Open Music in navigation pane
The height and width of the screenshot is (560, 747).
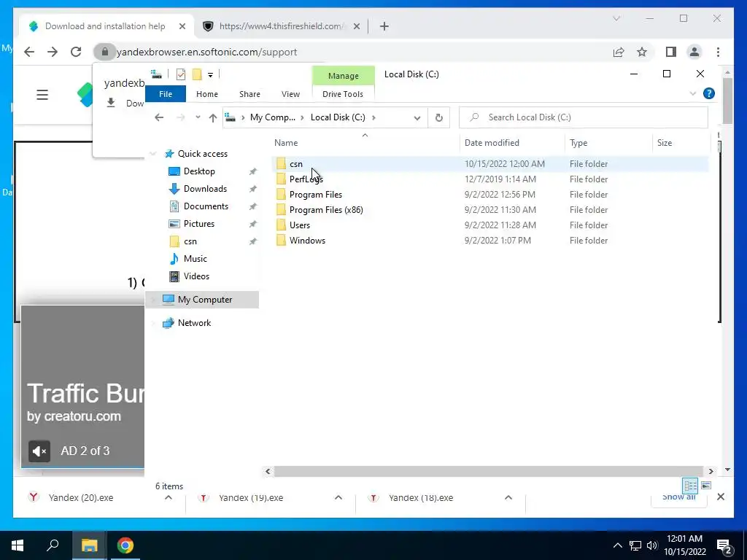coord(195,259)
